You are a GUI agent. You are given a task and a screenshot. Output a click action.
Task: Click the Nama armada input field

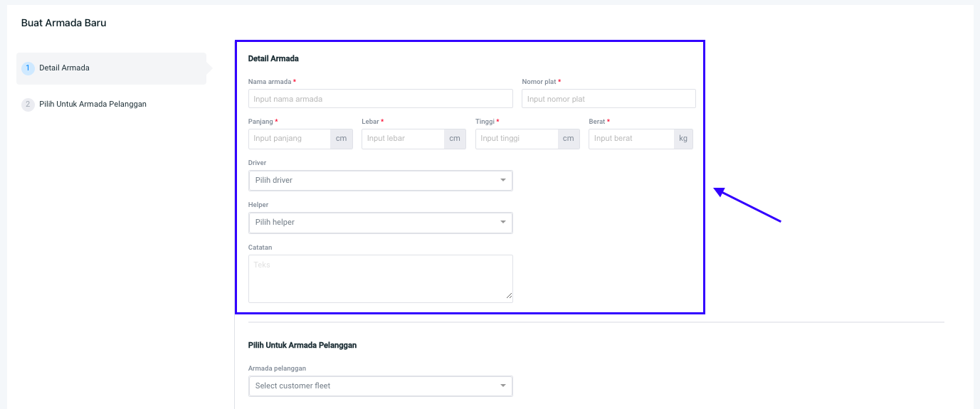tap(380, 99)
